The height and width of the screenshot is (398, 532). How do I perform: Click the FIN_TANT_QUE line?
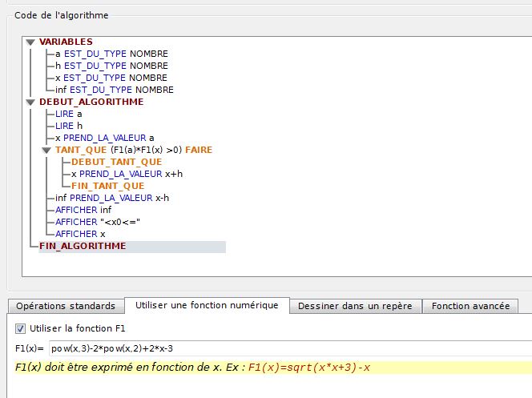(107, 186)
